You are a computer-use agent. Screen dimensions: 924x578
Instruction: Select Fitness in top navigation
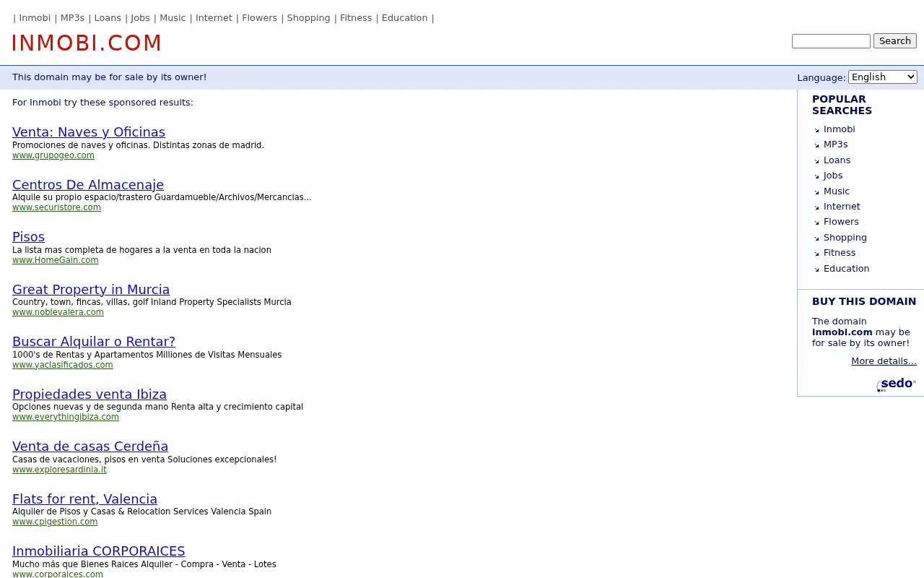[356, 18]
